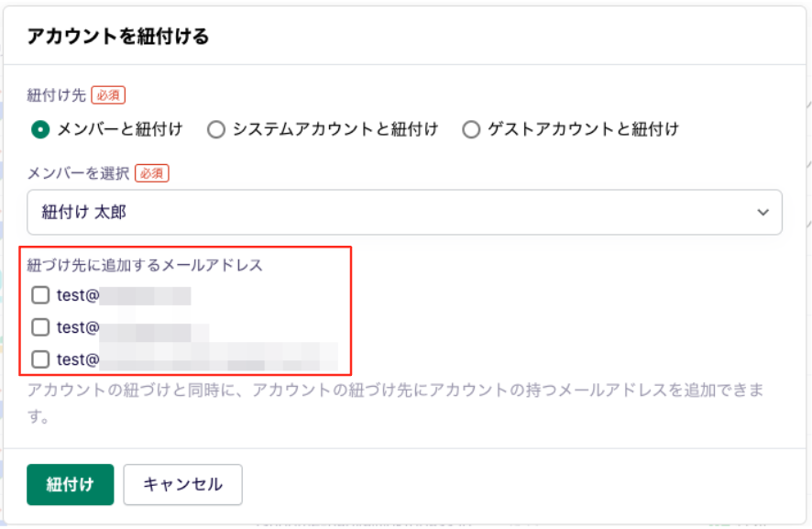Click the 必須 badge beside 紐付け先
The height and width of the screenshot is (529, 812).
[x=108, y=95]
